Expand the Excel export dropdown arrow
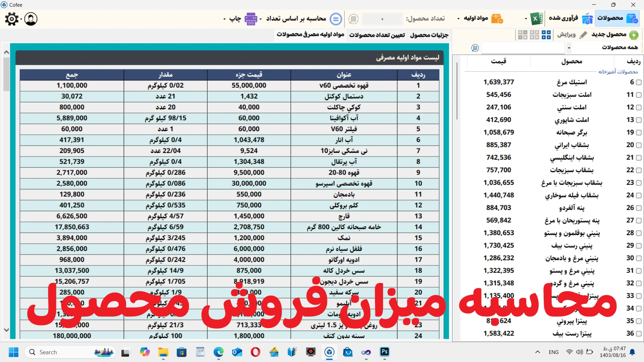644x362 pixels. coord(526,19)
